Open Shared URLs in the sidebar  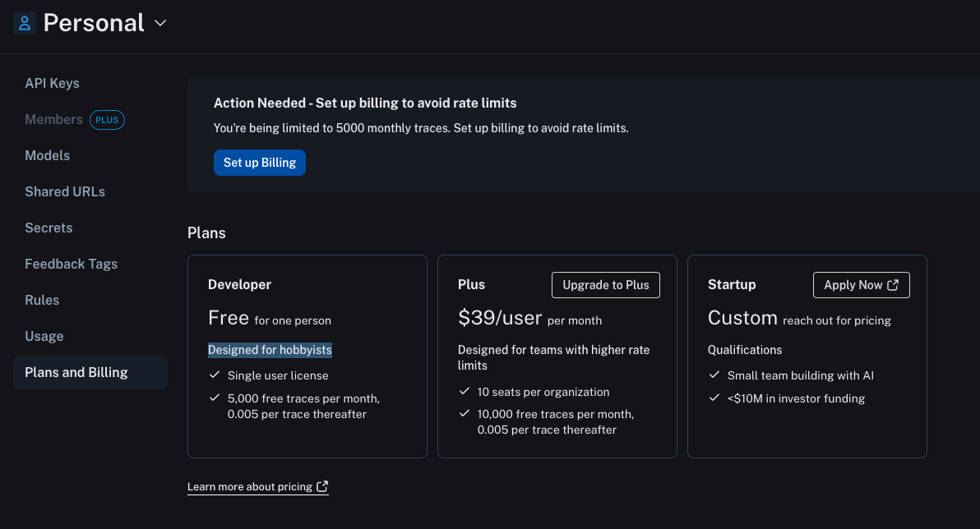[65, 191]
